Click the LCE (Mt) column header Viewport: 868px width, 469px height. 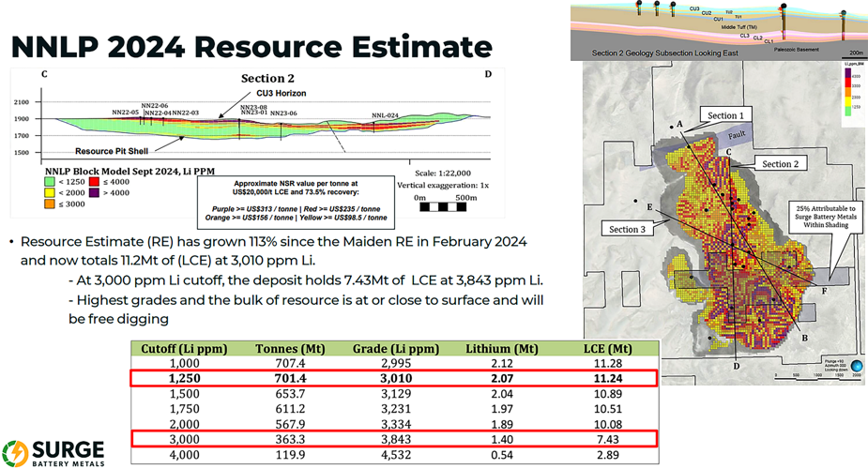pyautogui.click(x=608, y=348)
